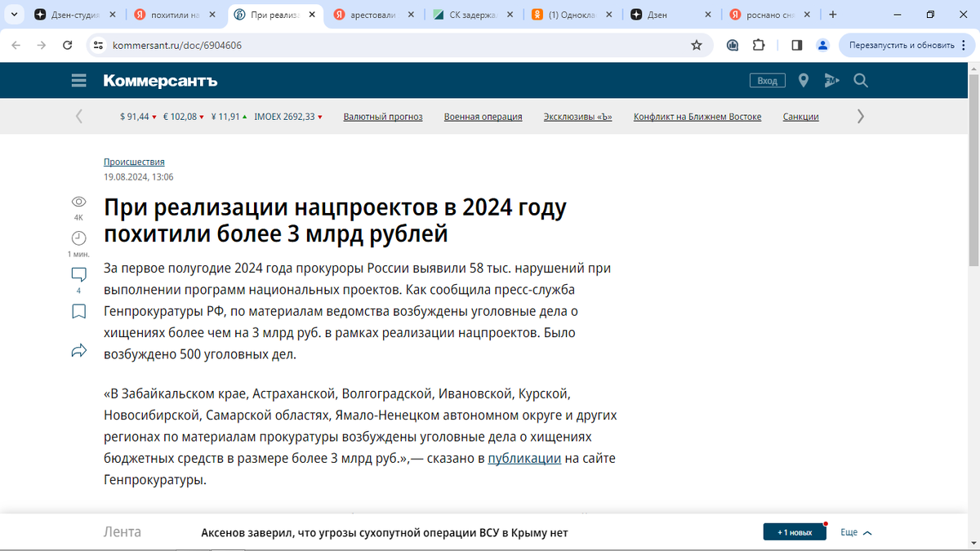
Task: Toggle the browser side panel icon
Action: click(x=797, y=45)
